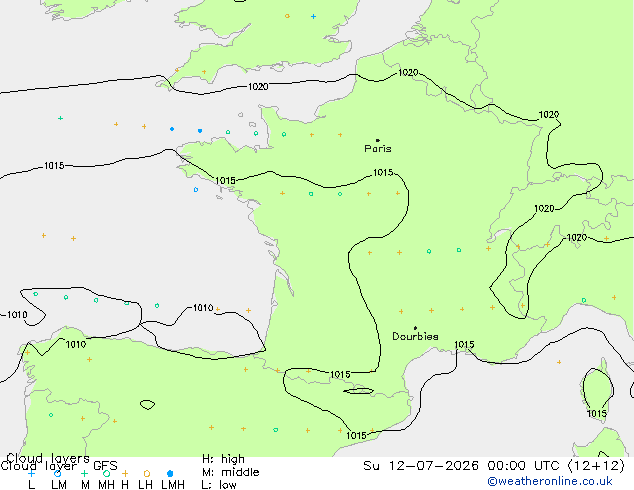Click the MH green circle legend symbol

(106, 473)
